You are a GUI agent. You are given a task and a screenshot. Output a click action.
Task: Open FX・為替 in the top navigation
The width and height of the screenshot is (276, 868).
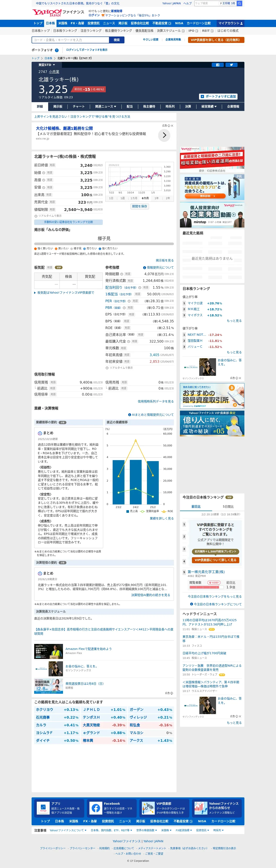point(77,23)
